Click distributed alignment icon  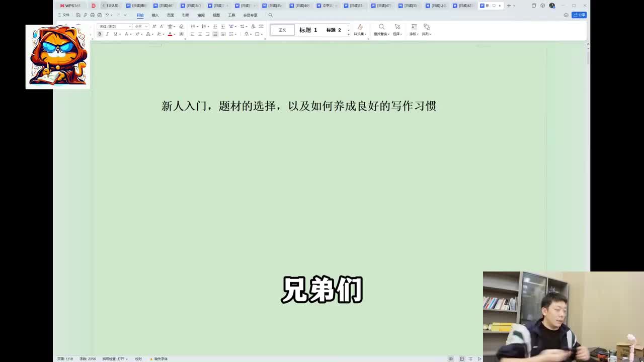pyautogui.click(x=223, y=34)
